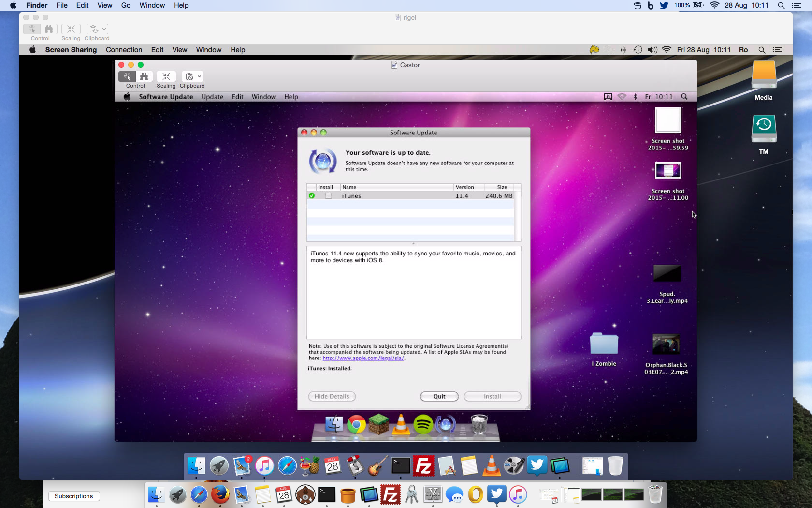The image size is (812, 508).
Task: Sort updates by Version column header
Action: (x=468, y=187)
